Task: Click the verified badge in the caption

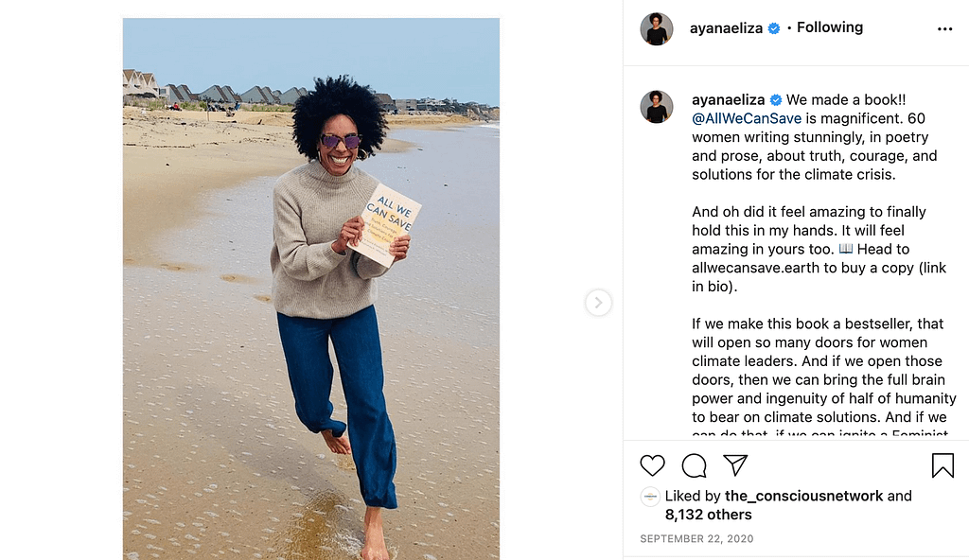Action: 776,100
